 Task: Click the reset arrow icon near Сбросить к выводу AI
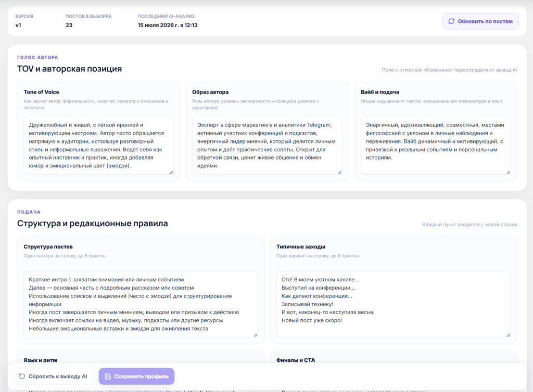point(22,376)
